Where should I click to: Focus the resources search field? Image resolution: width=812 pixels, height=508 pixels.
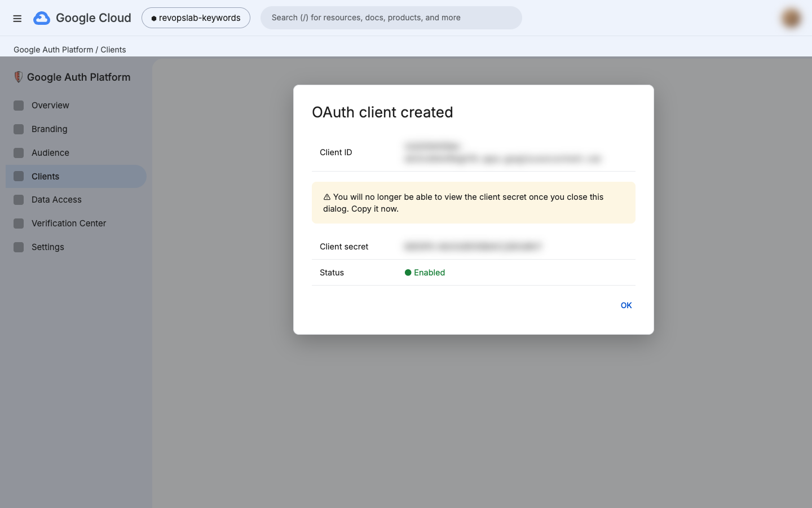(x=391, y=18)
